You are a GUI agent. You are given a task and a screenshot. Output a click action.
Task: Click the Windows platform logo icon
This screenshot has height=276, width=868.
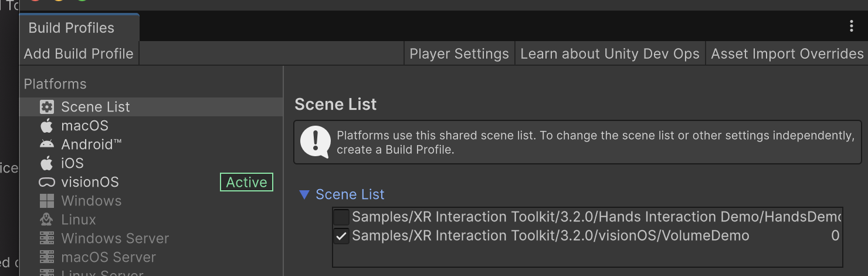tap(46, 201)
